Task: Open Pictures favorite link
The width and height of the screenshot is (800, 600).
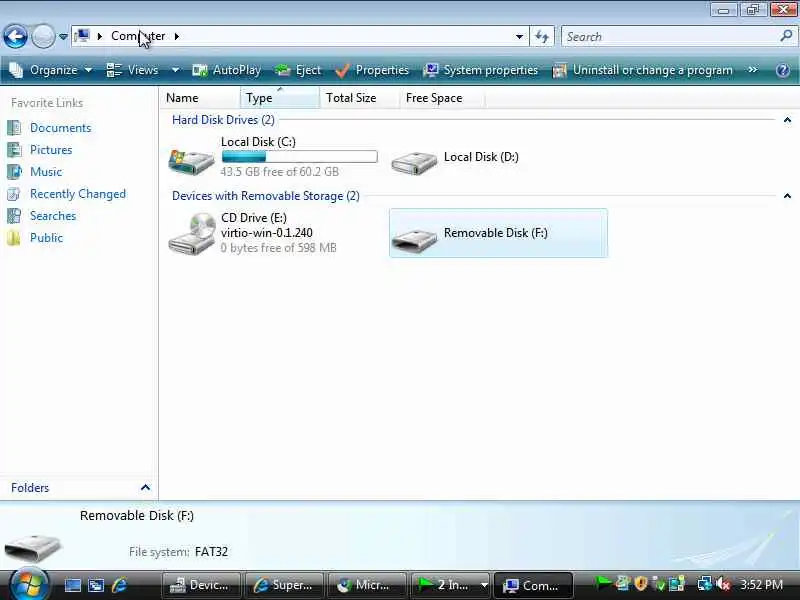Action: coord(51,150)
